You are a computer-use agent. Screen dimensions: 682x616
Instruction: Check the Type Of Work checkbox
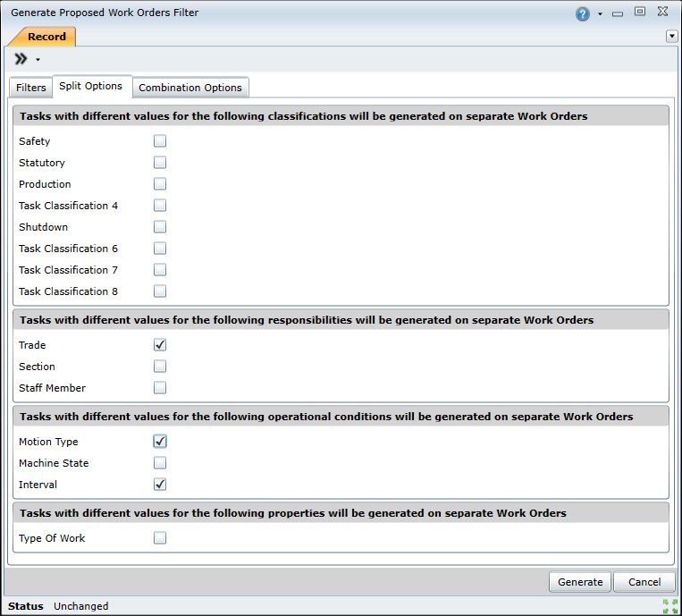pos(160,538)
